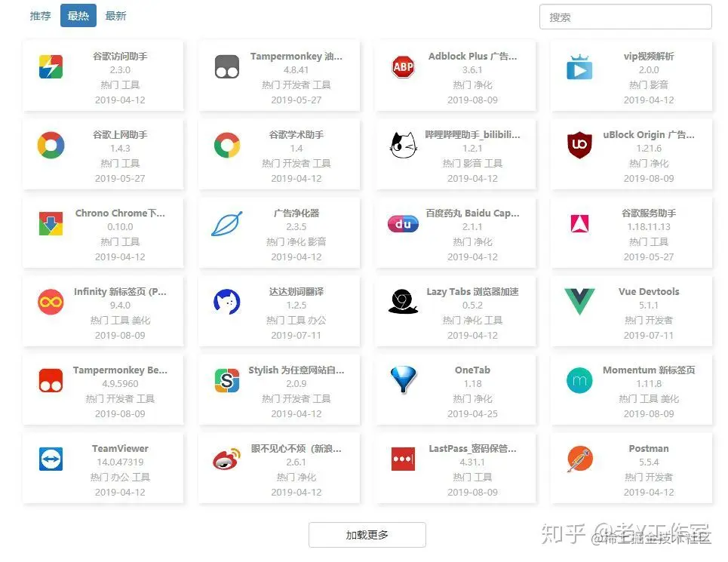The image size is (728, 562).
Task: Click the 达达划词翻译 blue cat icon
Action: pyautogui.click(x=227, y=302)
